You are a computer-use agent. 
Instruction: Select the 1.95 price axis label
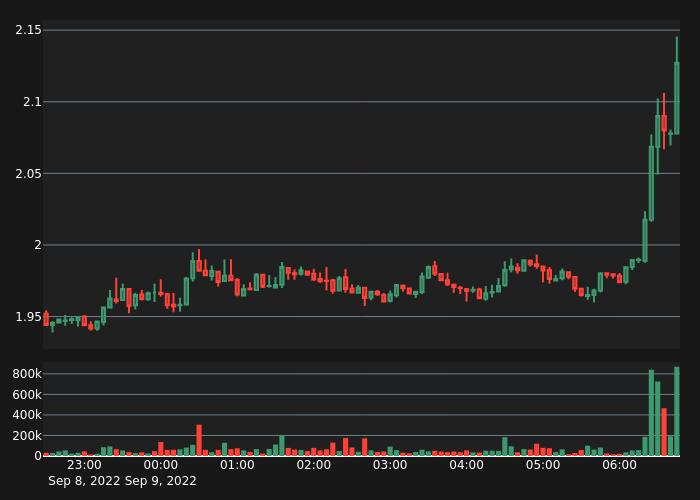[28, 317]
